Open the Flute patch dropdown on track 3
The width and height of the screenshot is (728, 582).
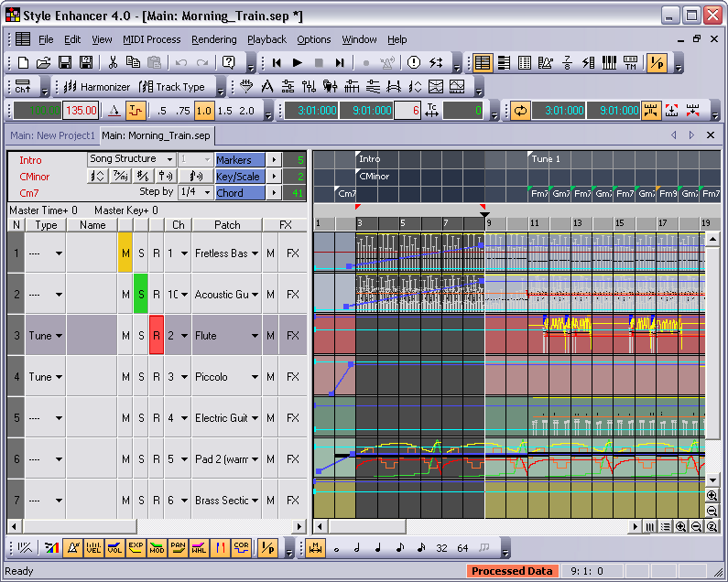[255, 335]
